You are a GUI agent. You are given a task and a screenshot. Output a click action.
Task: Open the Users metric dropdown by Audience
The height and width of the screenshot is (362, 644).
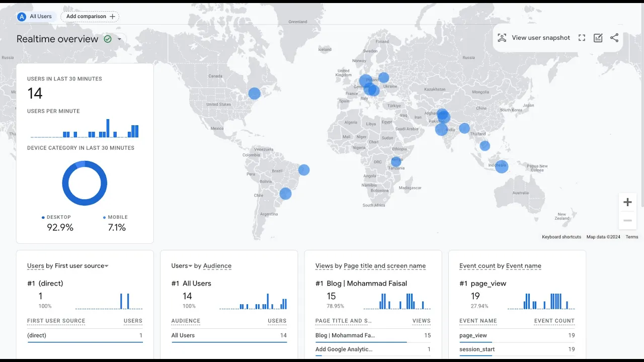(x=190, y=266)
